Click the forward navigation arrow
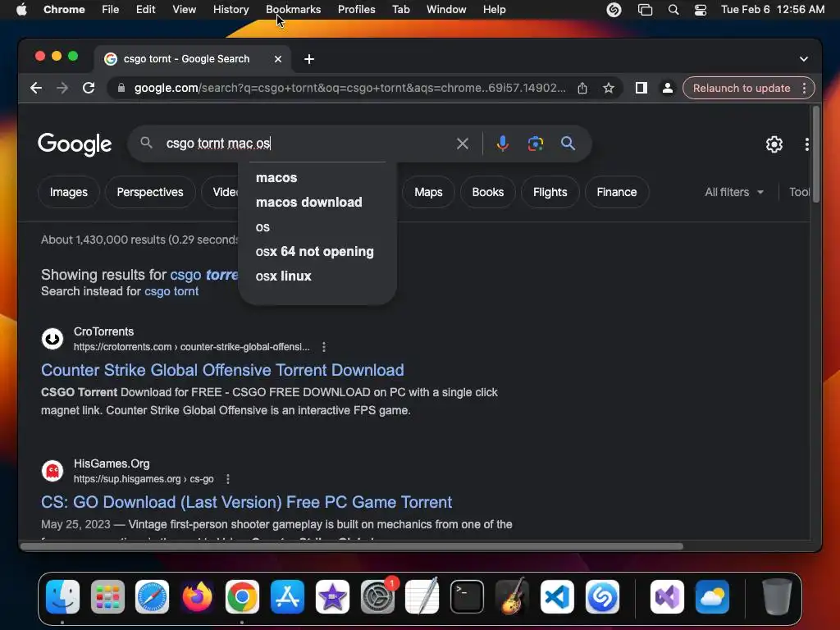Screen dimensions: 840x630 (62, 88)
